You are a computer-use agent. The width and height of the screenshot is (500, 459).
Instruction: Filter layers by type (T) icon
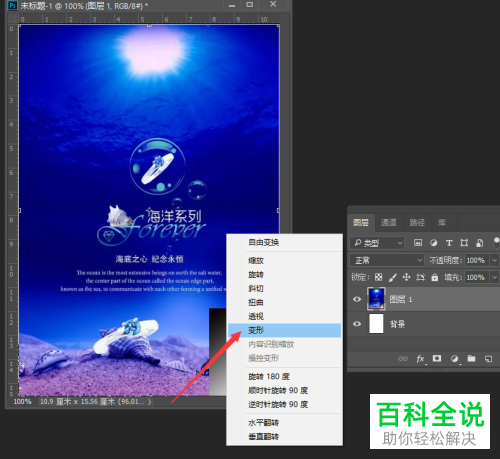pos(449,243)
